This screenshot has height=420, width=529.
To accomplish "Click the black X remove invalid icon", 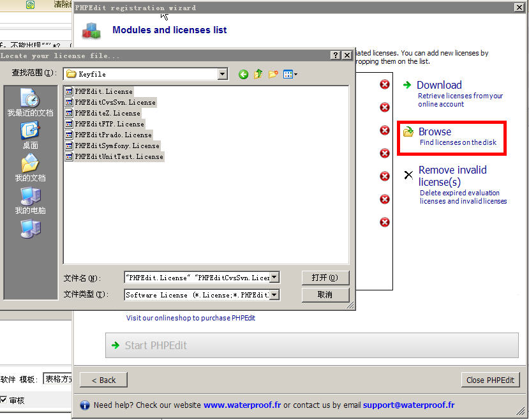I will (408, 175).
